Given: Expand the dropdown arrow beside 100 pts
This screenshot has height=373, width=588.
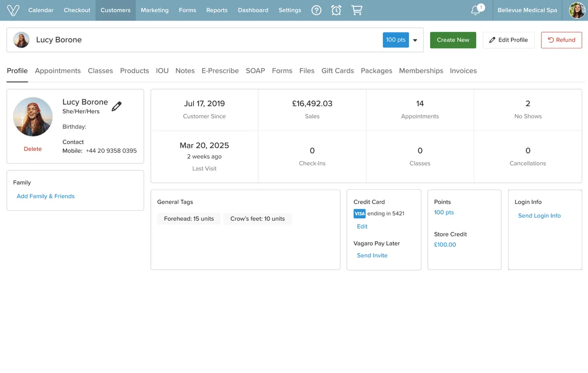Looking at the screenshot, I should tap(415, 40).
